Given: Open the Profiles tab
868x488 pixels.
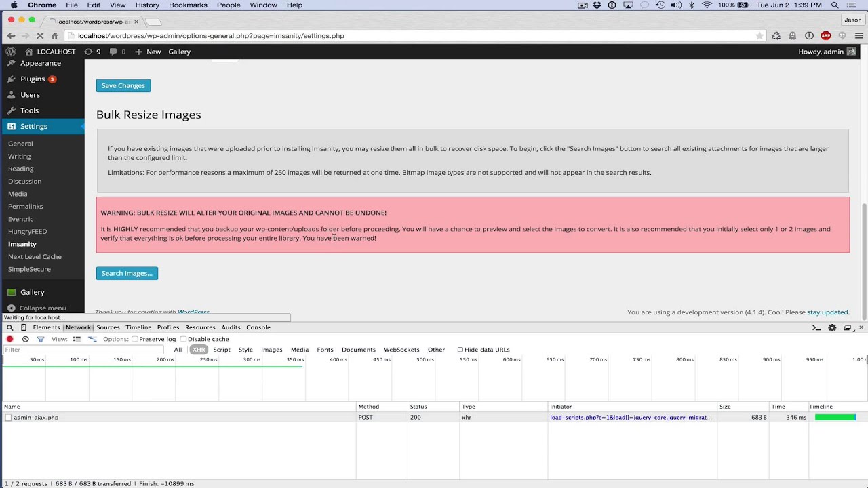Looking at the screenshot, I should click(168, 327).
